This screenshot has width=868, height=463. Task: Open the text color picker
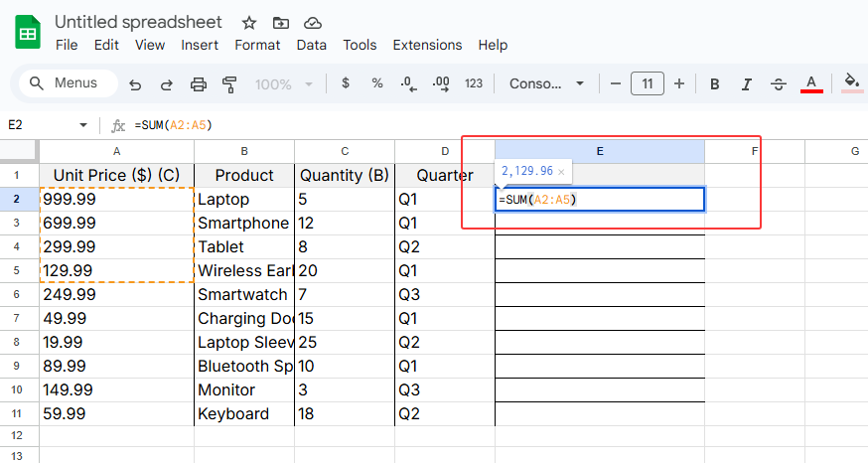tap(811, 83)
